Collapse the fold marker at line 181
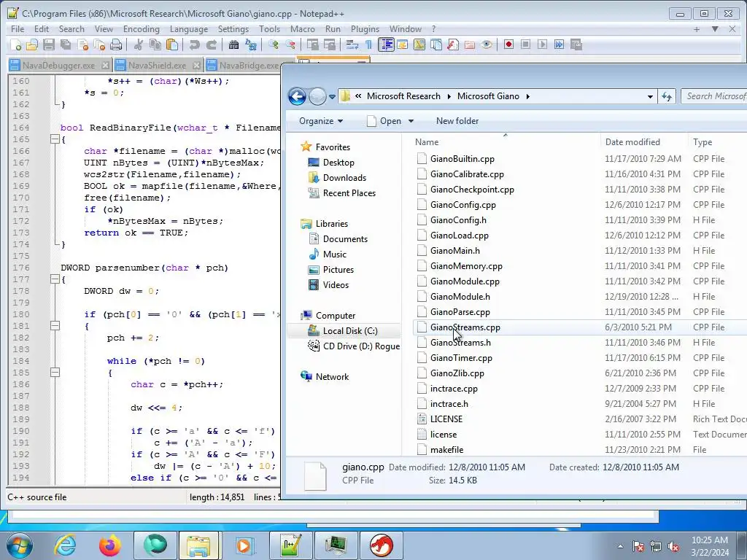 (55, 326)
